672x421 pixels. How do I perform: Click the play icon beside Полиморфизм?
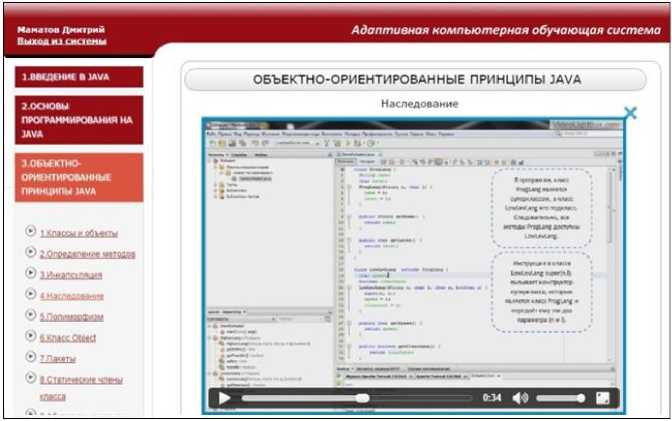tap(30, 315)
